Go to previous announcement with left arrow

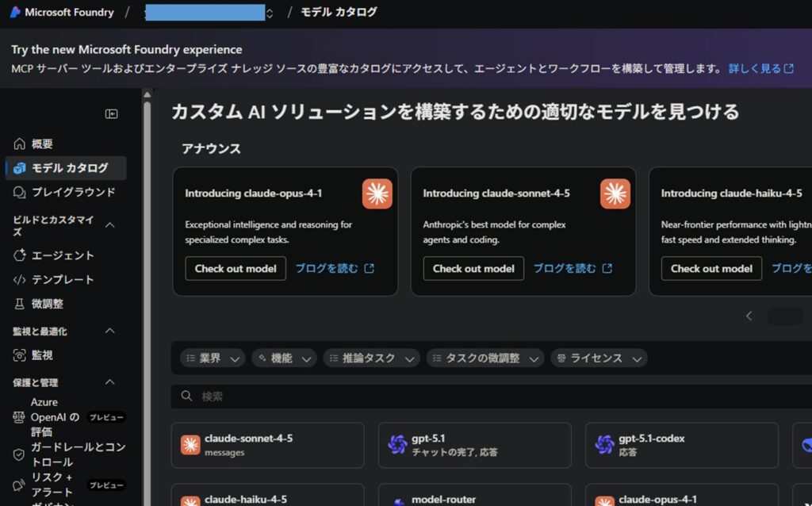[749, 316]
